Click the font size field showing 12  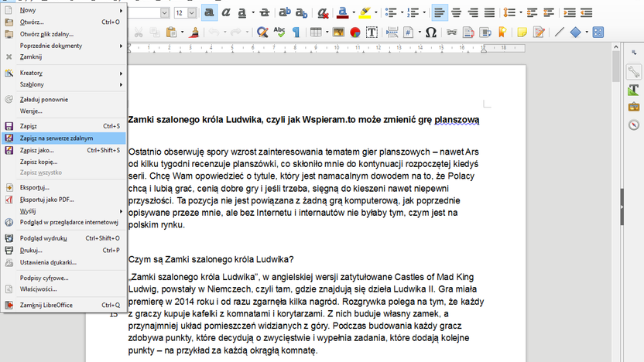click(180, 13)
